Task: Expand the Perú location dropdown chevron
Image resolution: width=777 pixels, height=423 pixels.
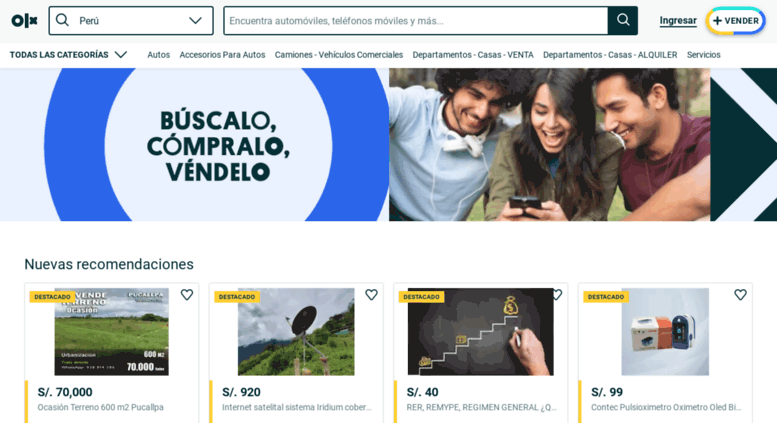Action: [x=195, y=20]
